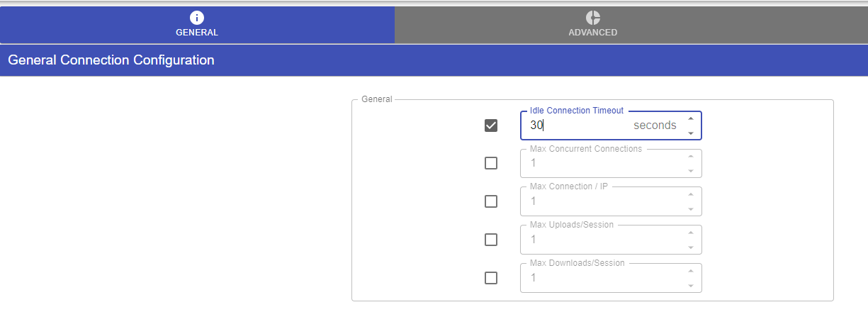The height and width of the screenshot is (312, 868).
Task: Click up arrow on Max Downloads/Session
Action: (x=691, y=272)
